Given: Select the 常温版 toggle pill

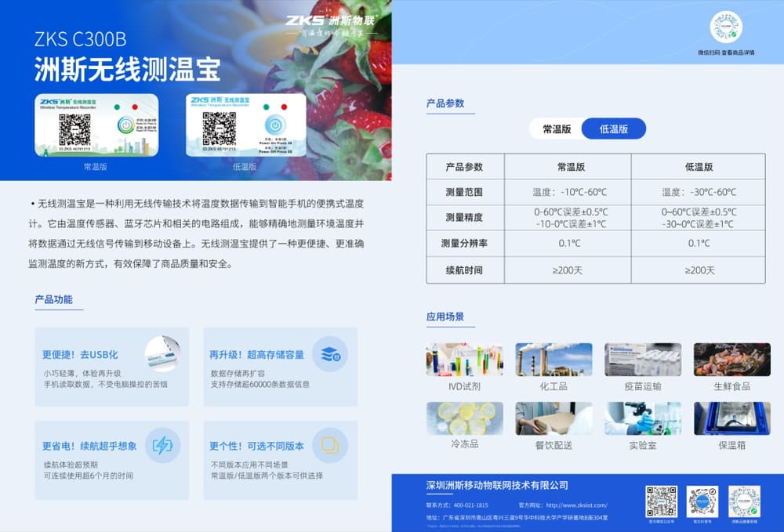Looking at the screenshot, I should pyautogui.click(x=557, y=128).
